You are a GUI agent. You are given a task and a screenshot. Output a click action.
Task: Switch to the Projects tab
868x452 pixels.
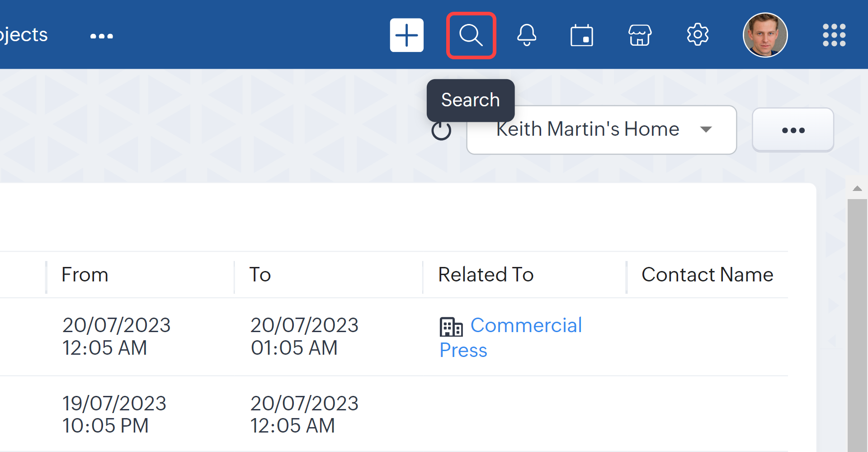coord(24,35)
